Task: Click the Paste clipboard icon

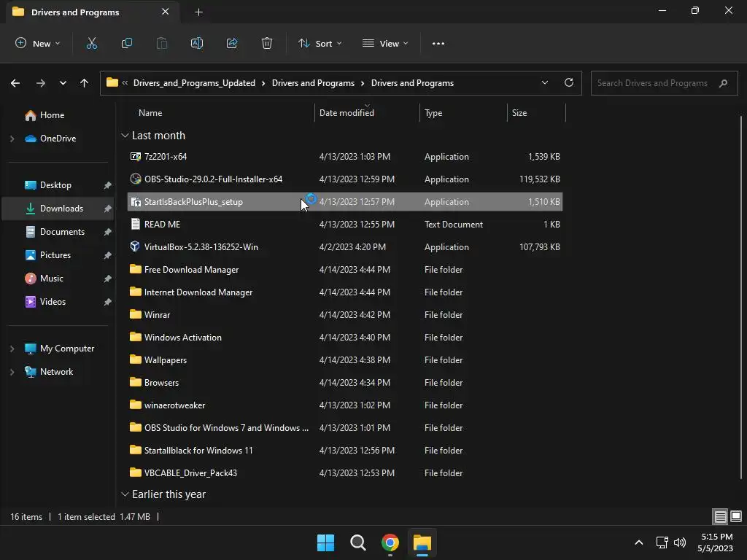Action: (x=162, y=43)
